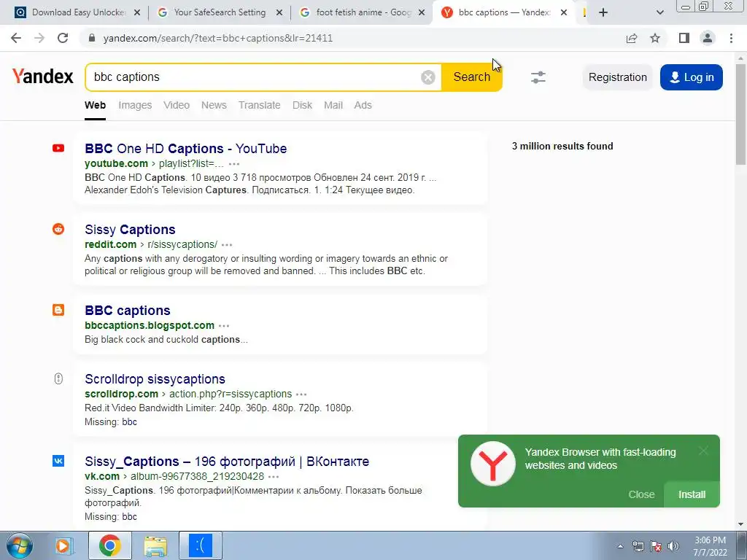Open the BBC One HD Captions - YouTube result
The width and height of the screenshot is (747, 560).
click(x=186, y=149)
